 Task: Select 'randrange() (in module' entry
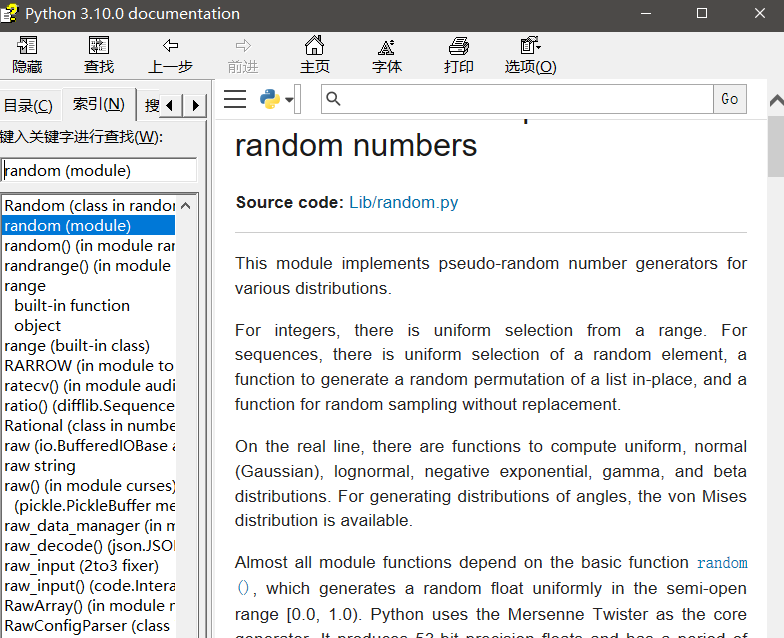pyautogui.click(x=90, y=266)
